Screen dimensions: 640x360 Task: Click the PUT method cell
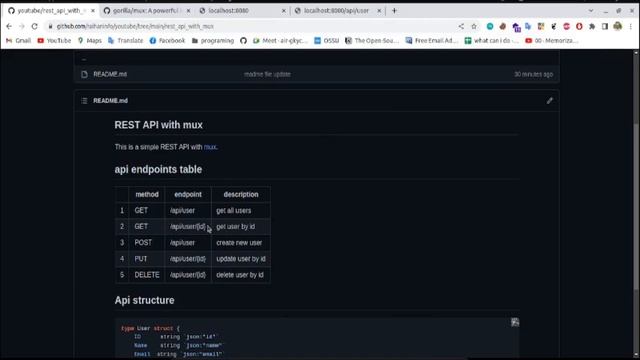(x=147, y=259)
